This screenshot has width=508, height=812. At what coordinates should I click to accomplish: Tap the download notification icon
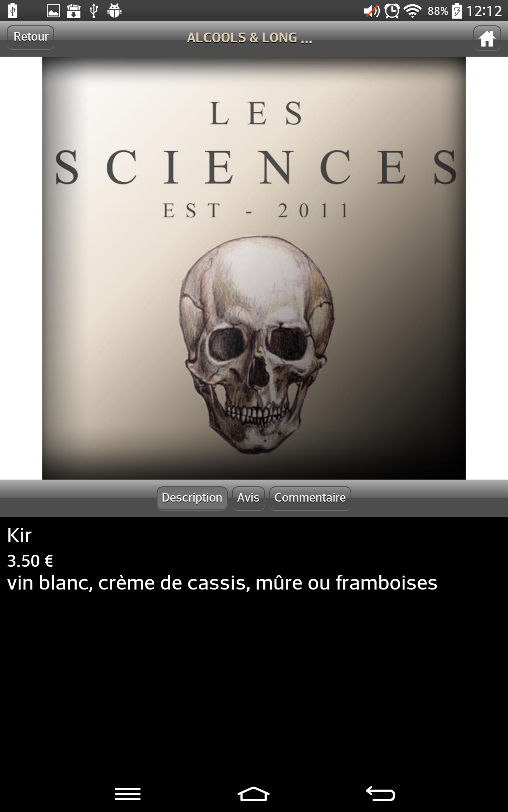click(x=74, y=11)
